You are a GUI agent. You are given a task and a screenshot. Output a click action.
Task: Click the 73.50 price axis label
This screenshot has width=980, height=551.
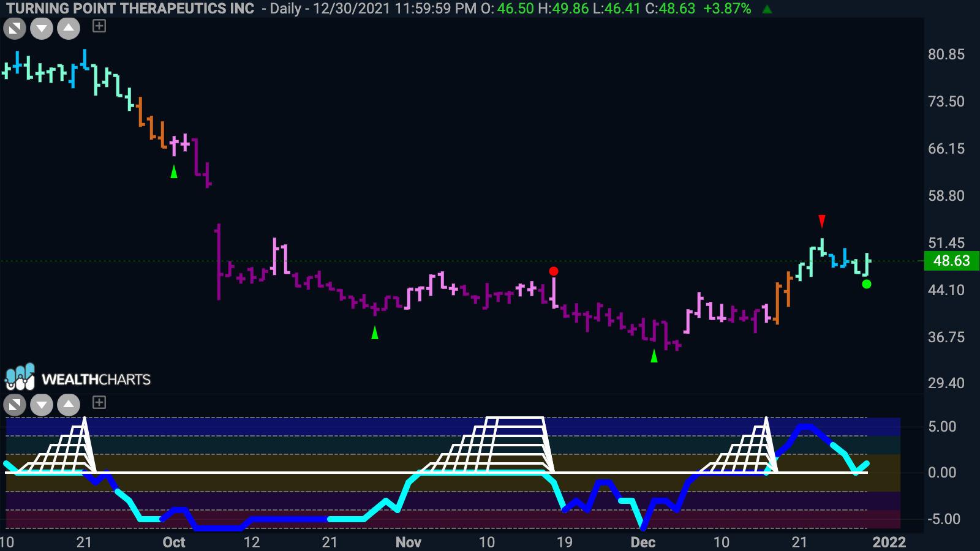click(946, 102)
